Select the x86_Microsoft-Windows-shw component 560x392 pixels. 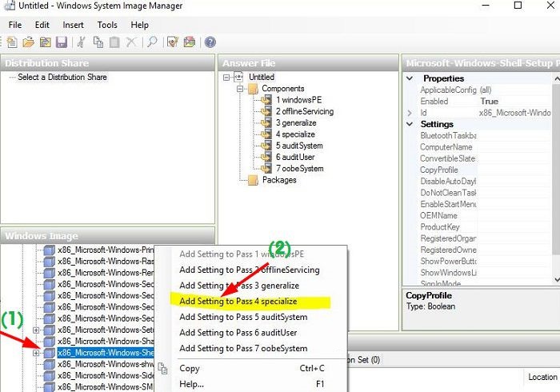pyautogui.click(x=106, y=364)
